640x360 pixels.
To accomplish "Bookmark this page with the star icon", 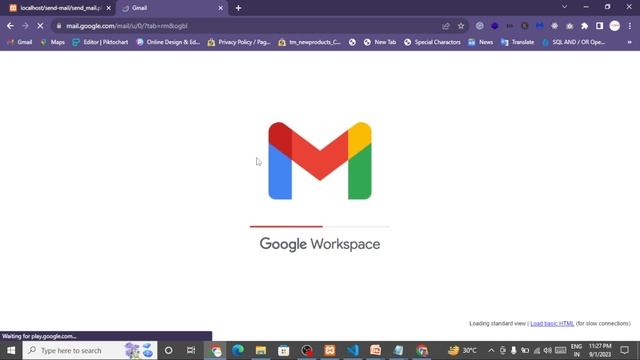I will coord(461,26).
